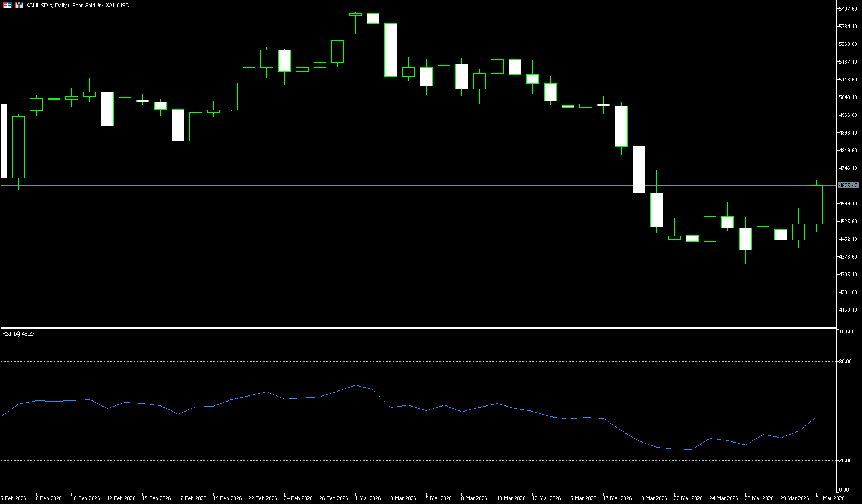
Task: Click the long lower wick below 22 Mar candle
Action: [692, 288]
